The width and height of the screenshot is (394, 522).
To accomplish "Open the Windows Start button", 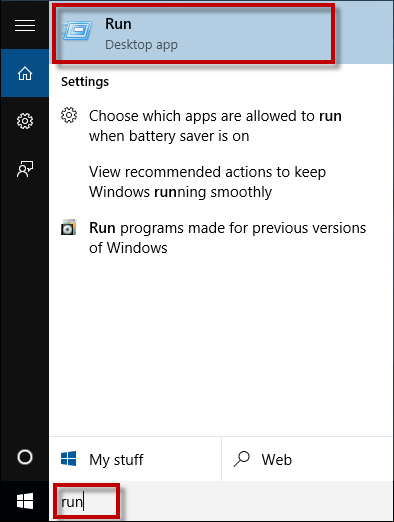I will [25, 501].
